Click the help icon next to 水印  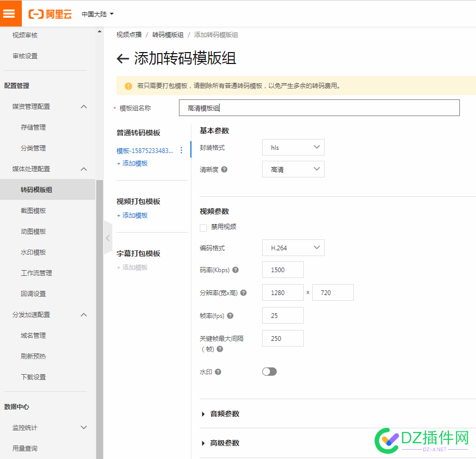218,372
